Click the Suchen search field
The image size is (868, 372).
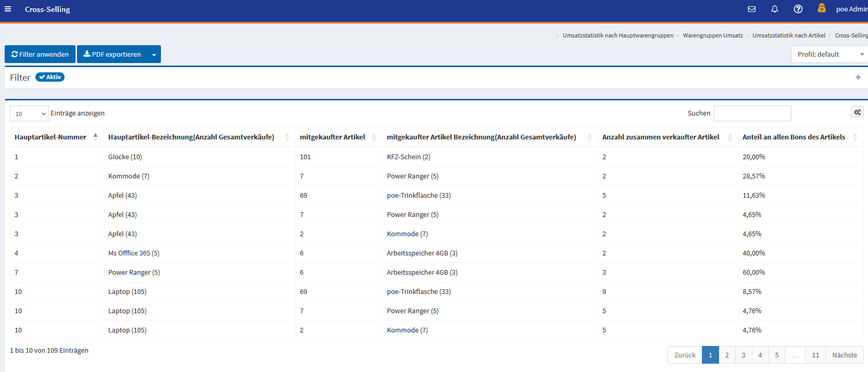(752, 113)
